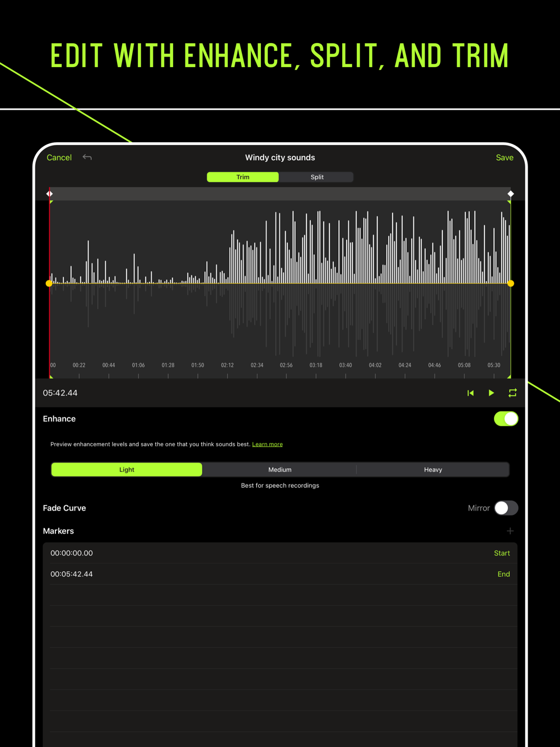Select Medium enhancement level

point(280,470)
